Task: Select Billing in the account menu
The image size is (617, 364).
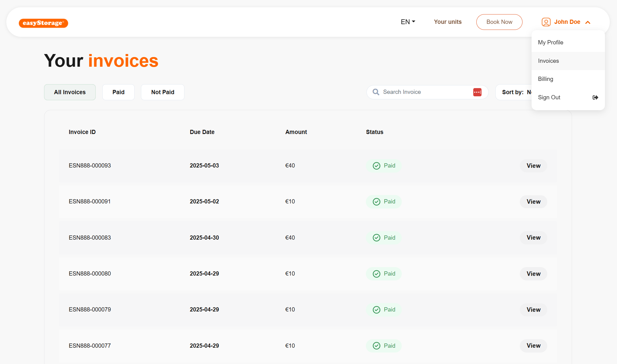Action: coord(545,79)
